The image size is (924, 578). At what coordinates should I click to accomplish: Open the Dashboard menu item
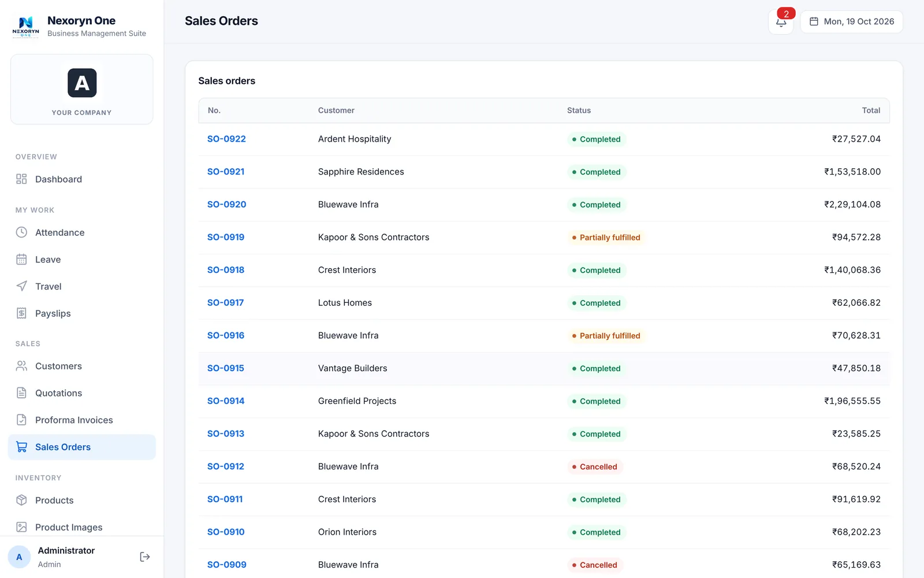(x=82, y=179)
